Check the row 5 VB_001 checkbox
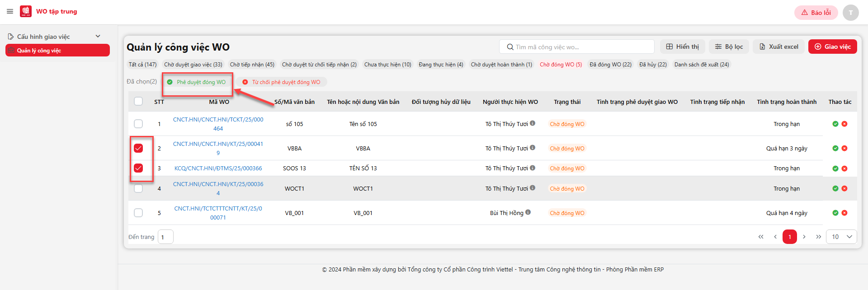The height and width of the screenshot is (290, 868). click(138, 213)
